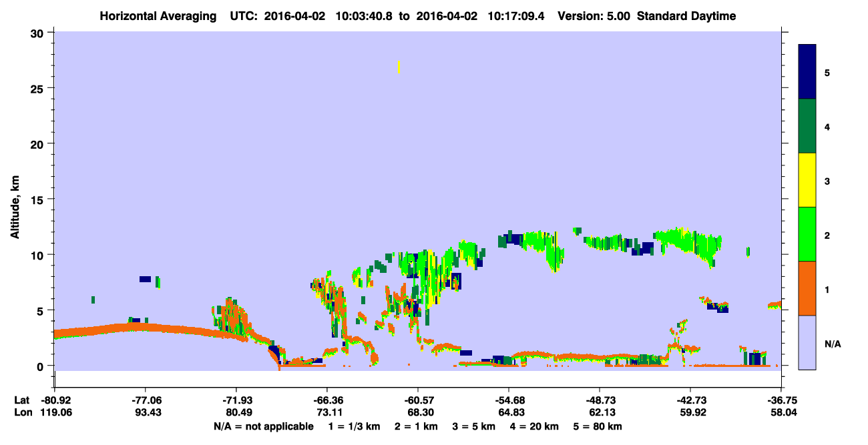Click the dark blue color bar segment labeled 5
The height and width of the screenshot is (445, 868).
click(807, 72)
